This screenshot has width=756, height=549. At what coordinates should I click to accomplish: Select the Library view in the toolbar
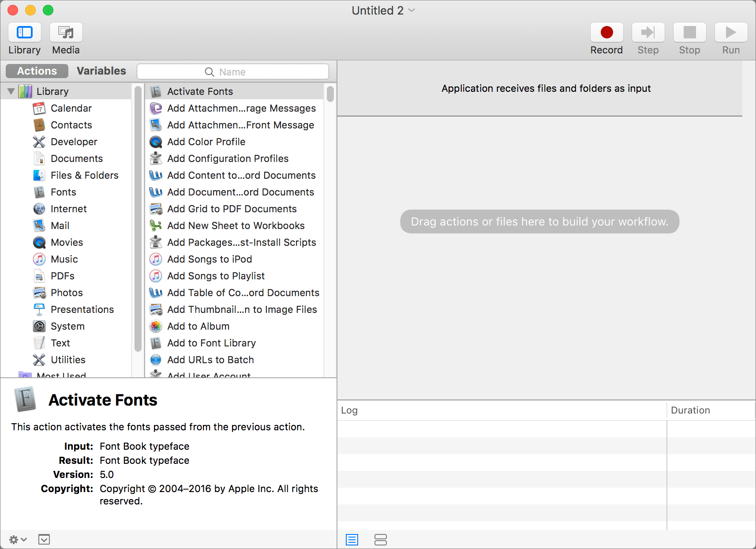click(x=24, y=38)
